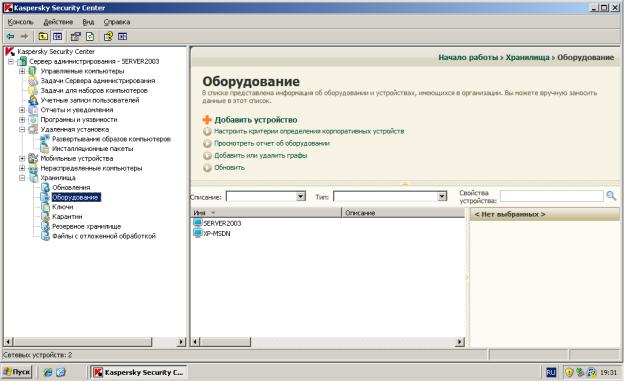Click the round bullet icon beside Обновить

[207, 168]
